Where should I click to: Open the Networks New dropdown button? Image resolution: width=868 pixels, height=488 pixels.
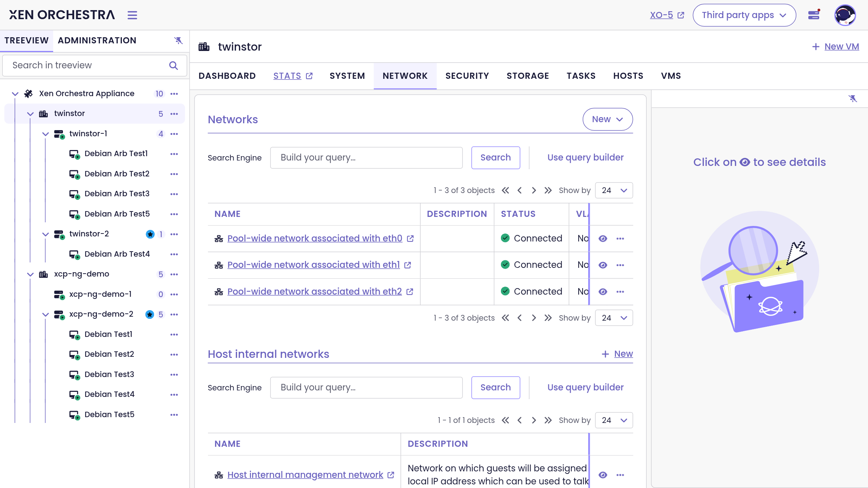click(x=608, y=119)
